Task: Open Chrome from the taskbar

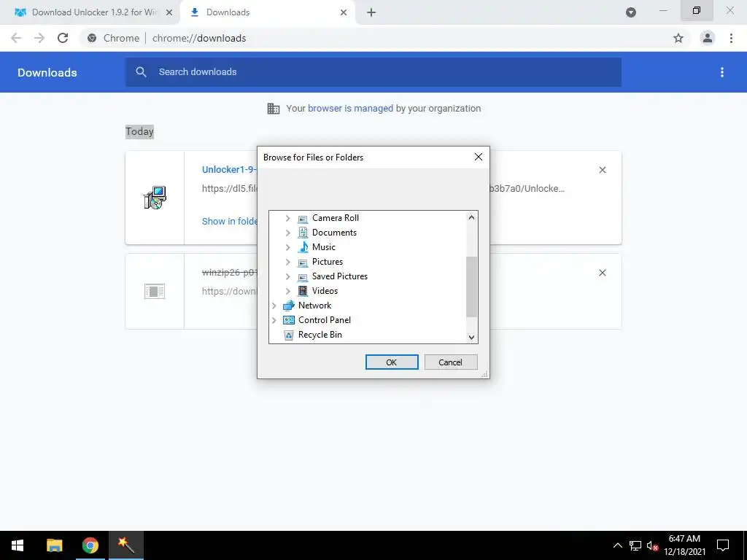Action: tap(90, 545)
